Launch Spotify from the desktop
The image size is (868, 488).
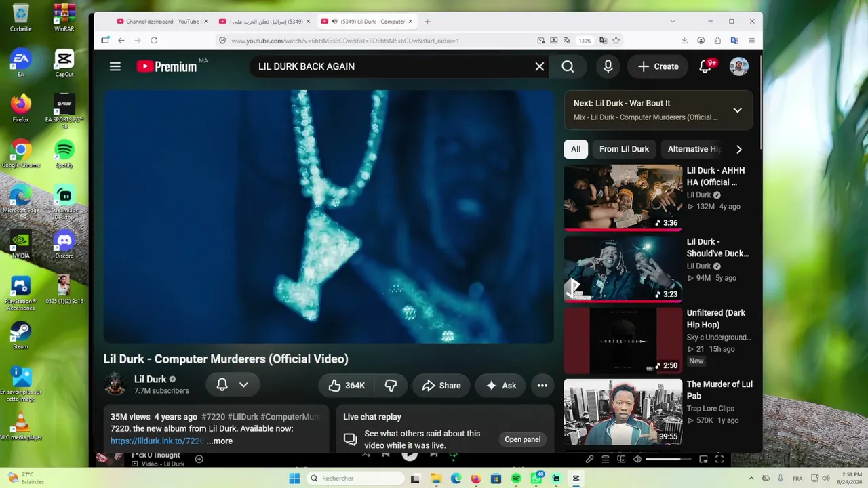click(x=64, y=154)
